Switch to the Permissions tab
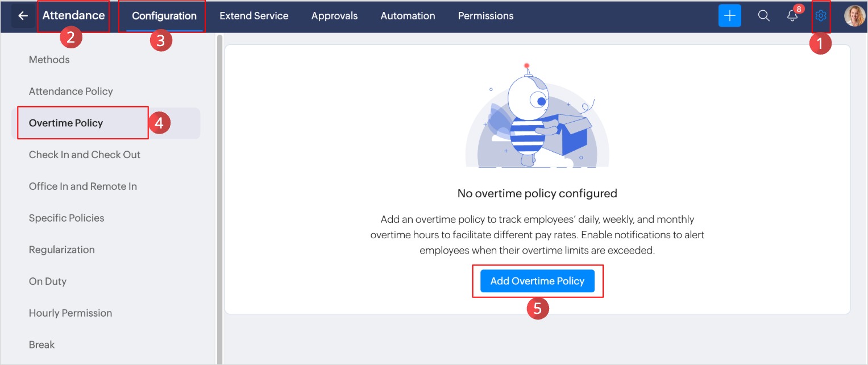The width and height of the screenshot is (868, 365). tap(485, 16)
